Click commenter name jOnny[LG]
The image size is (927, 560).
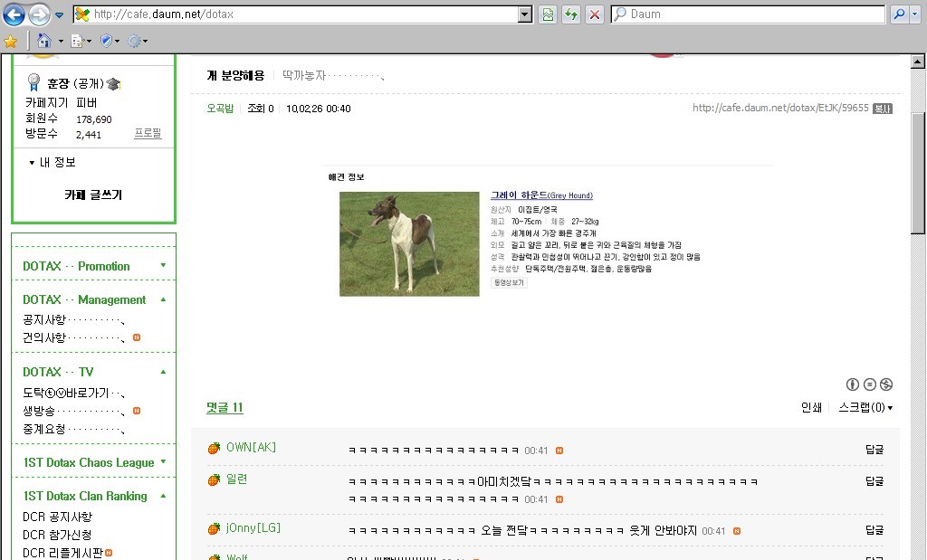(253, 527)
